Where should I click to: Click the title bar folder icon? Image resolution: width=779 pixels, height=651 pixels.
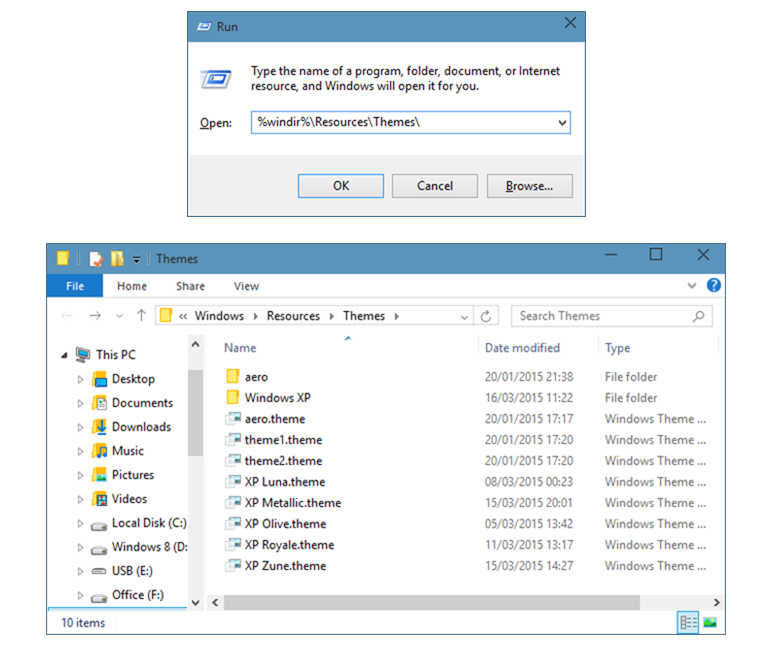tap(63, 258)
